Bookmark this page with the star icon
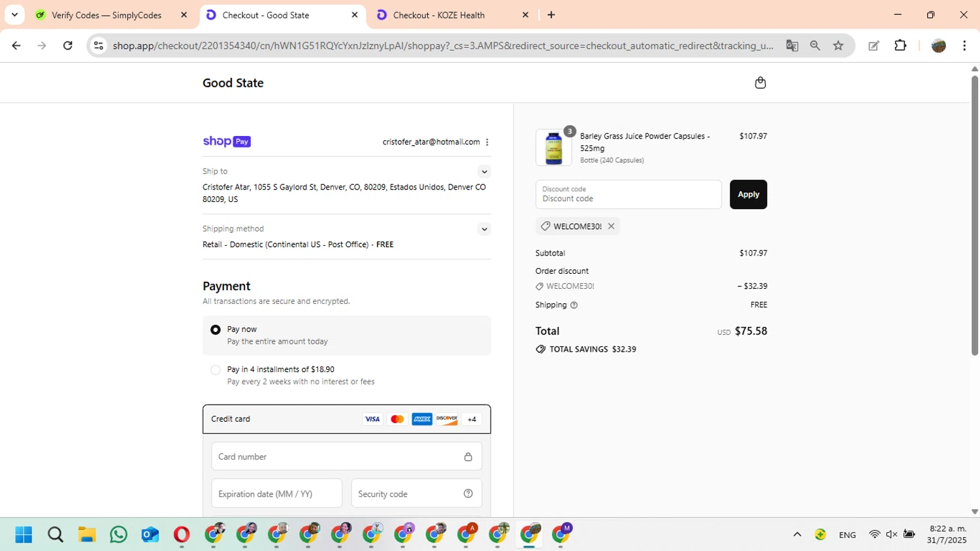 coord(838,46)
